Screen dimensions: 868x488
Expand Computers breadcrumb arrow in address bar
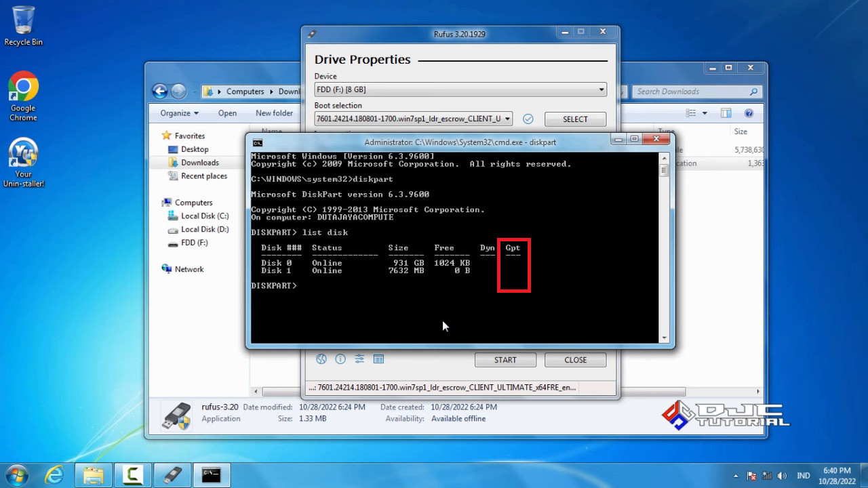coord(271,91)
